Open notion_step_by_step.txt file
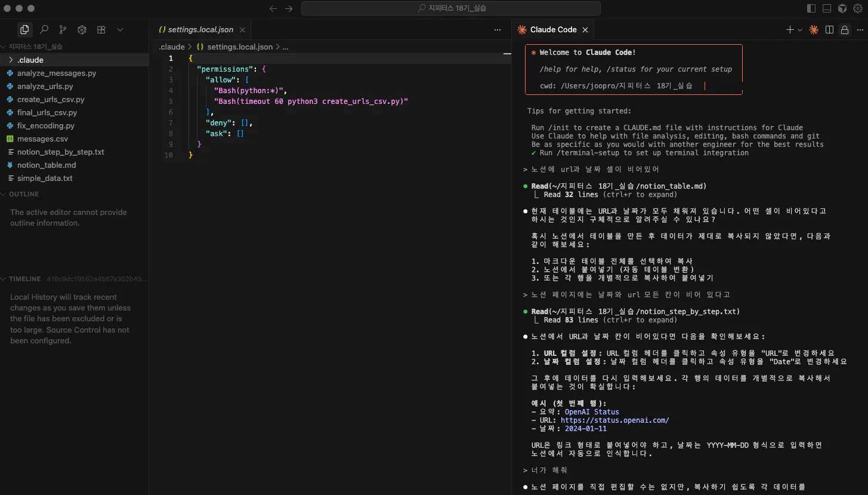This screenshot has width=868, height=495. tap(75, 152)
